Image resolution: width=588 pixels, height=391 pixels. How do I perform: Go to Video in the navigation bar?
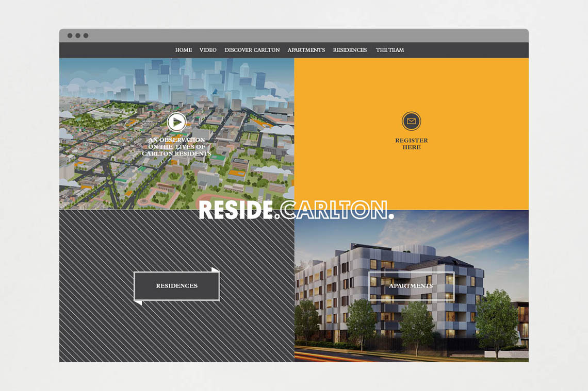208,50
